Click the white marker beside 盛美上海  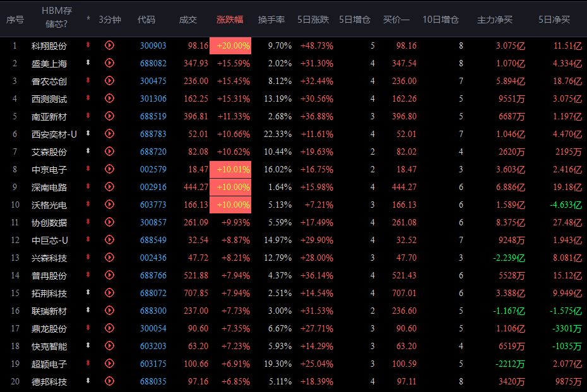88,62
